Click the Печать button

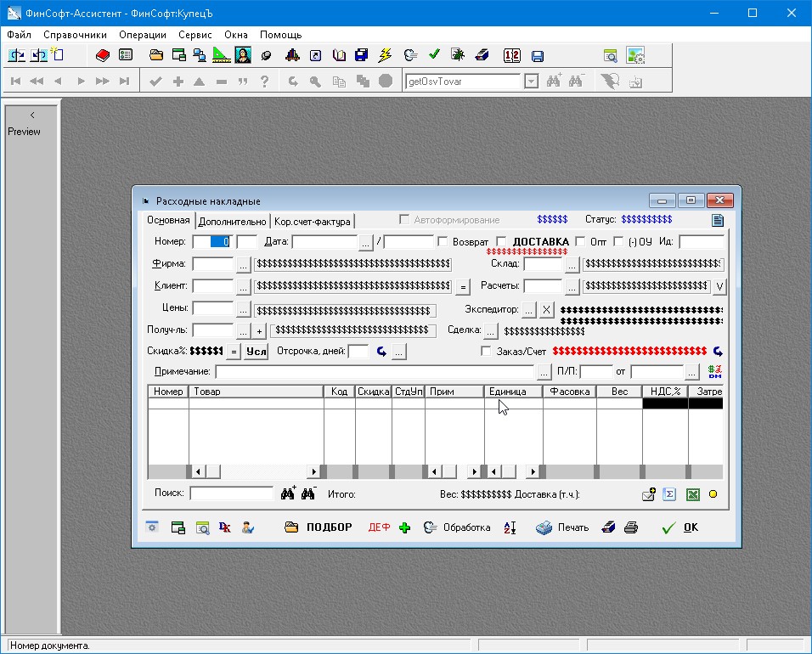click(562, 527)
